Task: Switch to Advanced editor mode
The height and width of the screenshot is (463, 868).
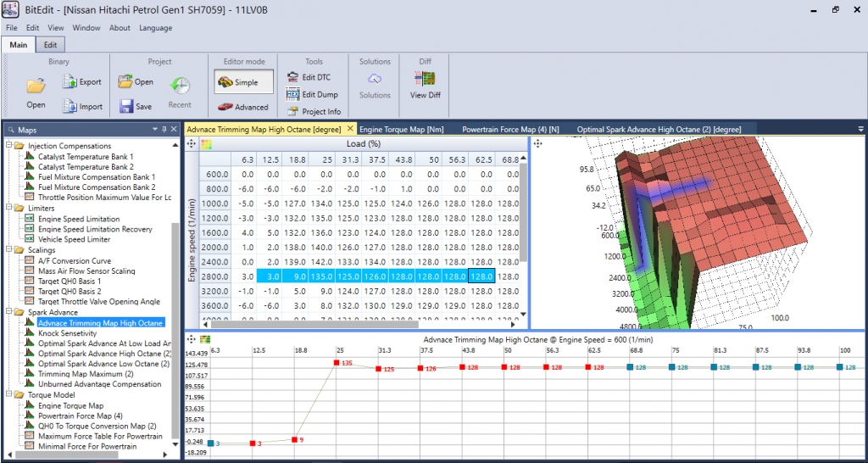Action: [x=243, y=107]
